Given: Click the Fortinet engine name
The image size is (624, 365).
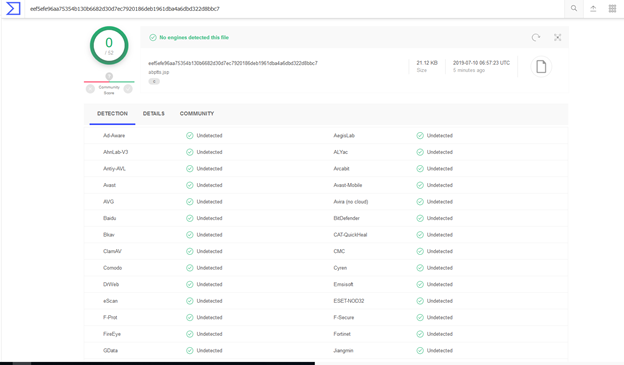Looking at the screenshot, I should pyautogui.click(x=342, y=334).
